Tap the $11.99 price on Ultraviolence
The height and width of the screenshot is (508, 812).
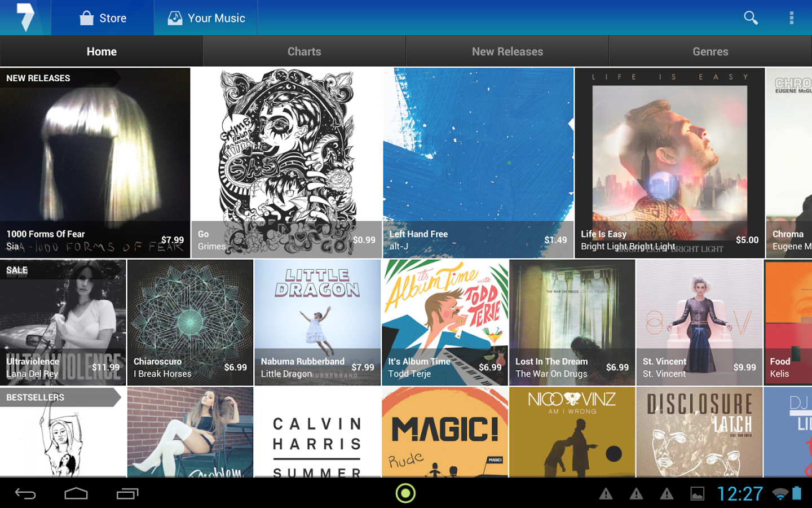pos(105,367)
